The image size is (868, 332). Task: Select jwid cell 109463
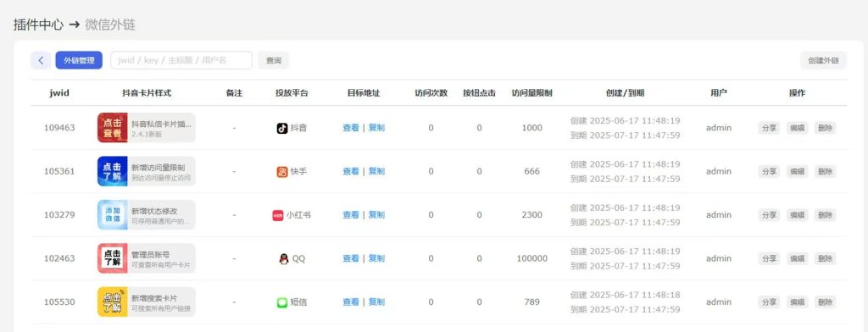tap(59, 128)
